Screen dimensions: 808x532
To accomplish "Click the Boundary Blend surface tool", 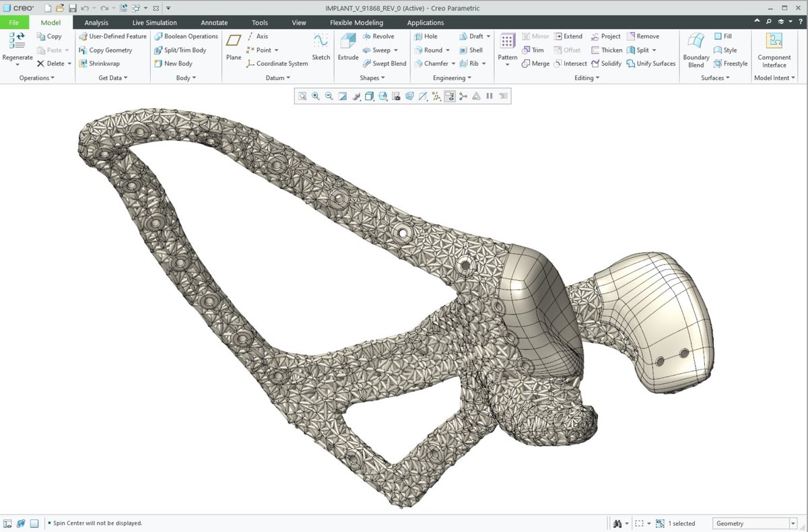I will [696, 50].
